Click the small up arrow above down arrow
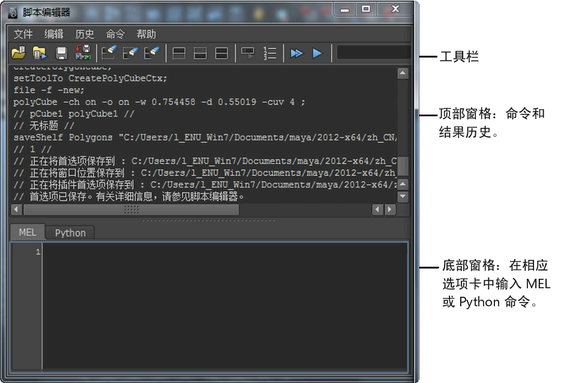561x383 pixels. click(403, 184)
